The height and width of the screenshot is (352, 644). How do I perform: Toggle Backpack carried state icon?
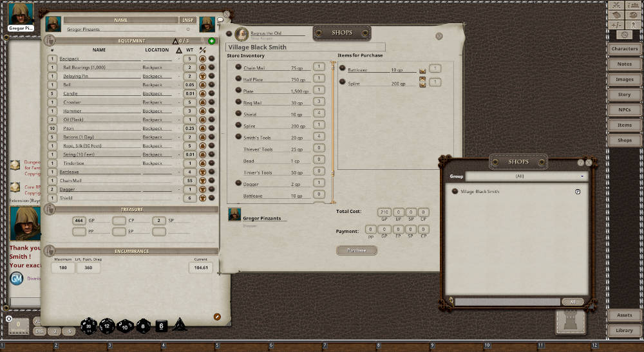pos(202,59)
